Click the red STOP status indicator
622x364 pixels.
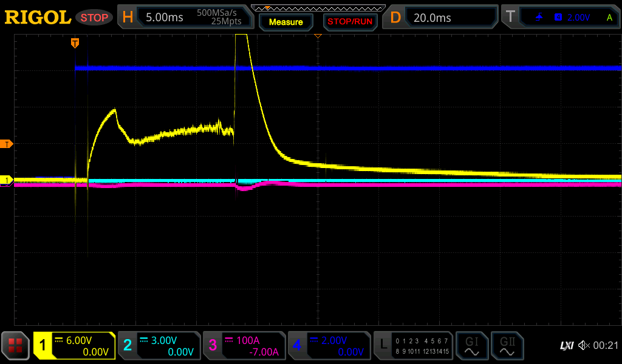click(94, 18)
